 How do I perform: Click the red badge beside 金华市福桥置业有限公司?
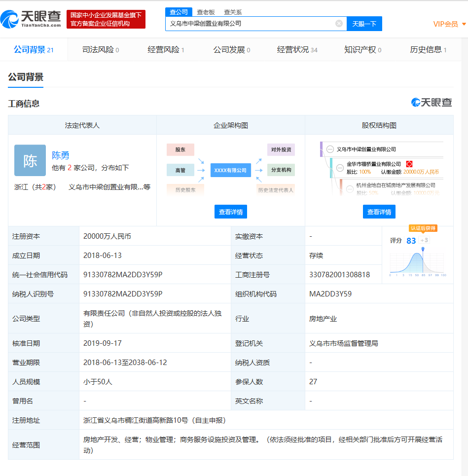click(409, 164)
